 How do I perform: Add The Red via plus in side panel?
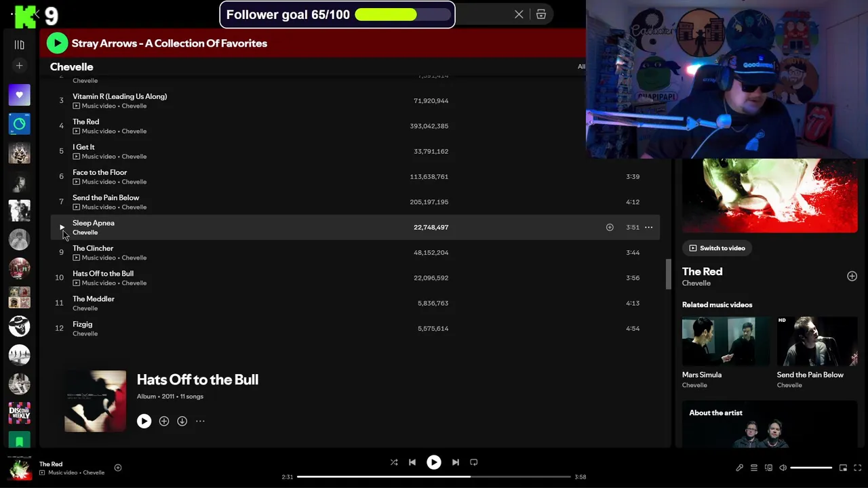click(852, 277)
